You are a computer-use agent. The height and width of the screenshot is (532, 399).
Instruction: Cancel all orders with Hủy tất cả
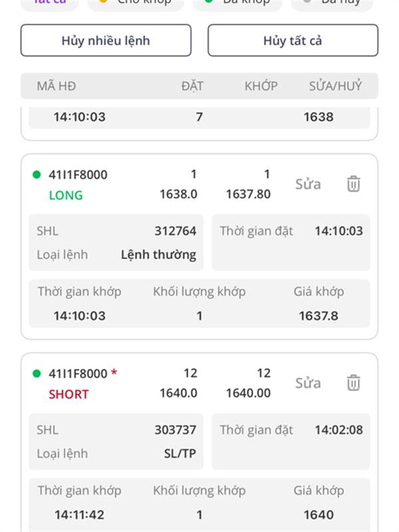293,41
